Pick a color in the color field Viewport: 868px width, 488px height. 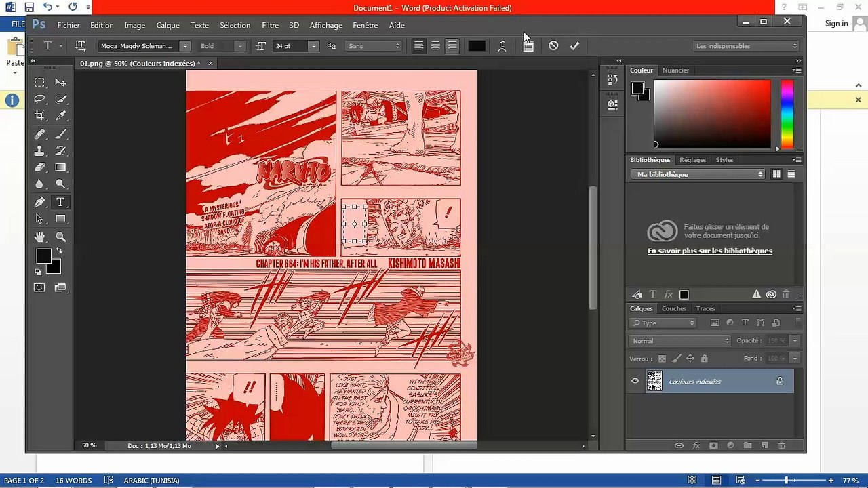click(x=712, y=114)
